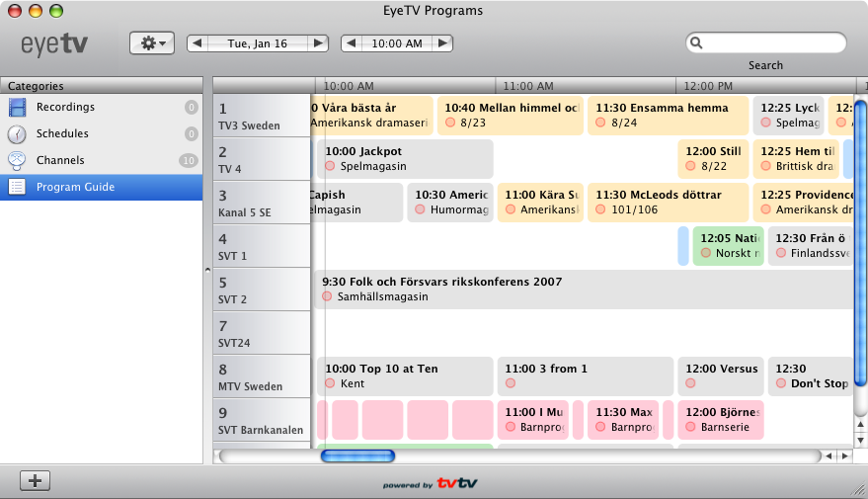868x499 pixels.
Task: Go to previous day with left date arrow
Action: pyautogui.click(x=197, y=43)
